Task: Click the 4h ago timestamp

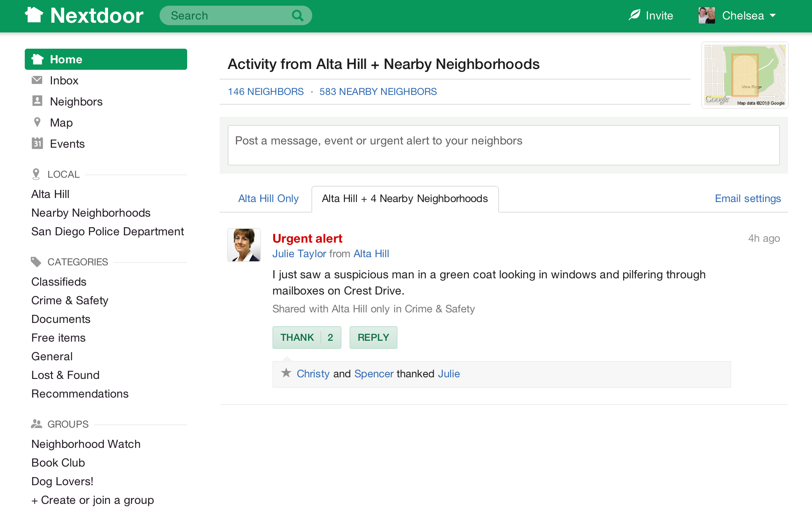Action: [764, 238]
